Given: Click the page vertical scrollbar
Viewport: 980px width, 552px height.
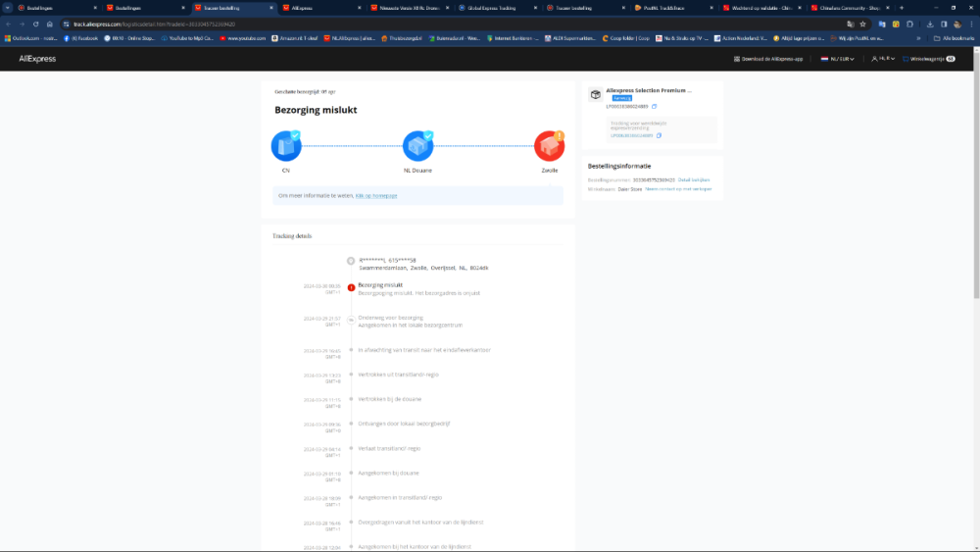Looking at the screenshot, I should [975, 196].
